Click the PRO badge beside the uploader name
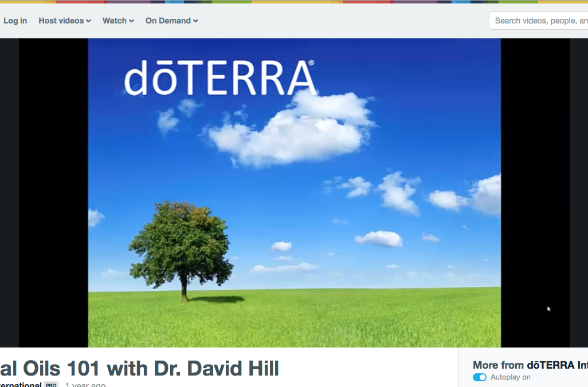Image resolution: width=588 pixels, height=387 pixels. [51, 385]
